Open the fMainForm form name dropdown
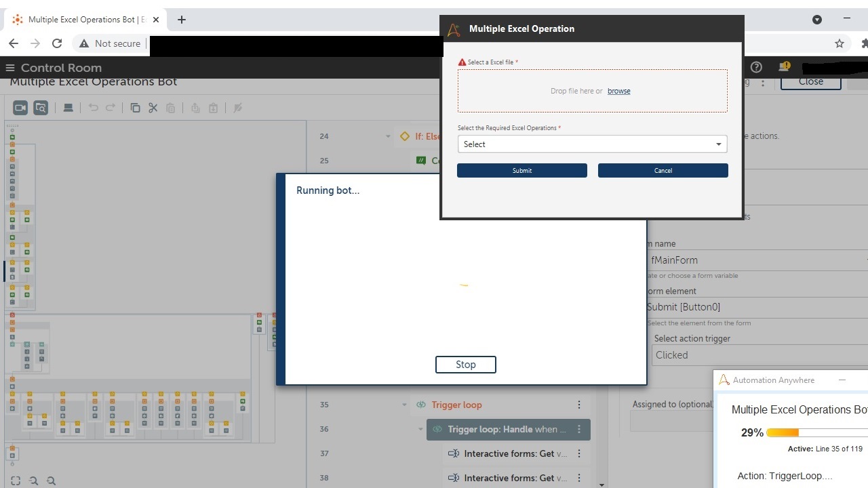 756,260
